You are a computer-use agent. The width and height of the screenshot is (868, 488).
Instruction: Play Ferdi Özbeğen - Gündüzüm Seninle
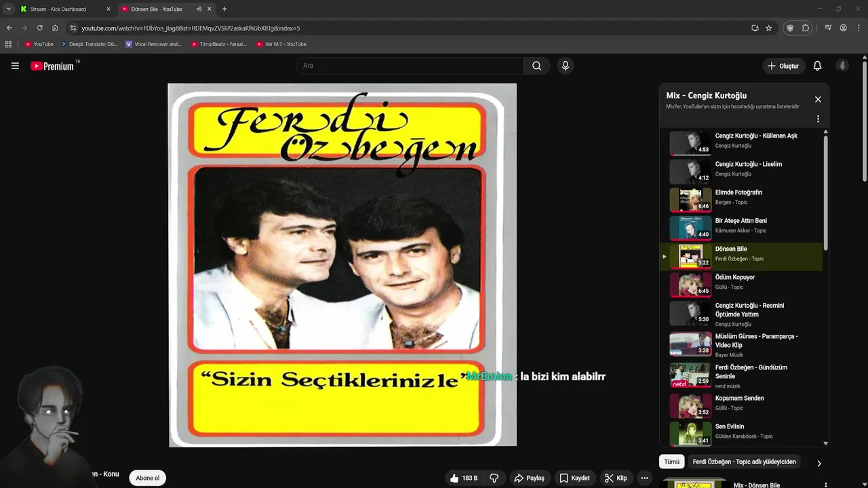(x=742, y=375)
